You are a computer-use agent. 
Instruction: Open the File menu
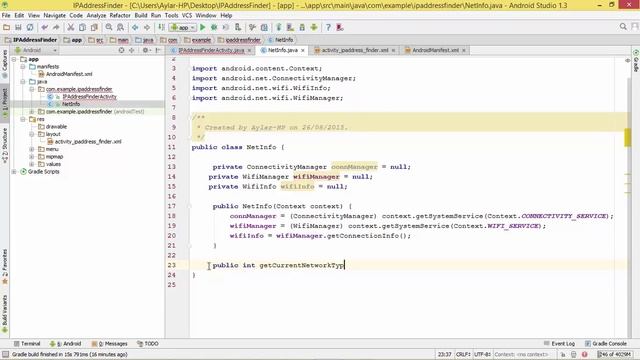pos(6,16)
